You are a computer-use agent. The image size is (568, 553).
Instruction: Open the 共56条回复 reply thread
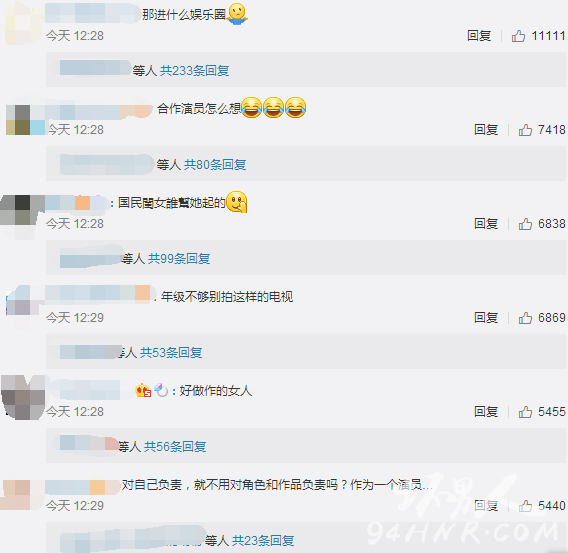(x=175, y=446)
